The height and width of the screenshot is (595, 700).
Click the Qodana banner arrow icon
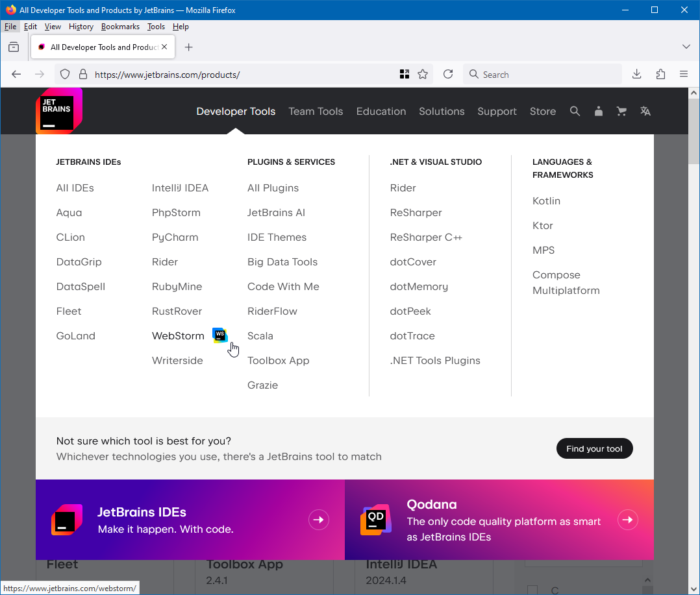(627, 520)
